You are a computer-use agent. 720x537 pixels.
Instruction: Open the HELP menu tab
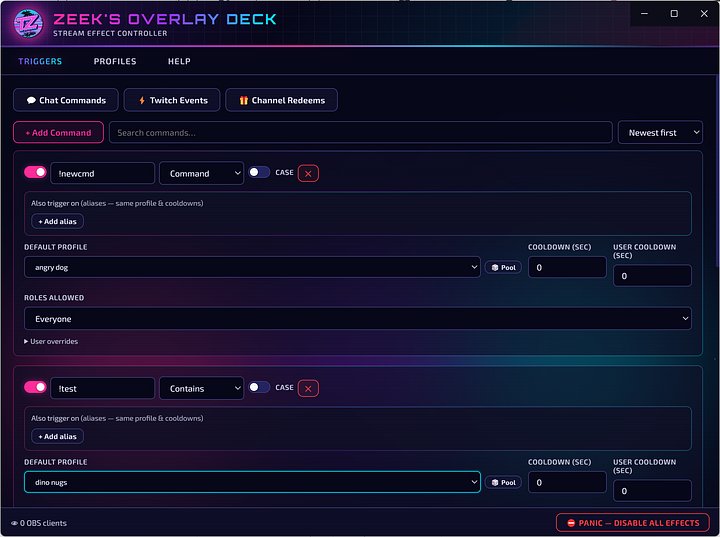click(x=179, y=61)
